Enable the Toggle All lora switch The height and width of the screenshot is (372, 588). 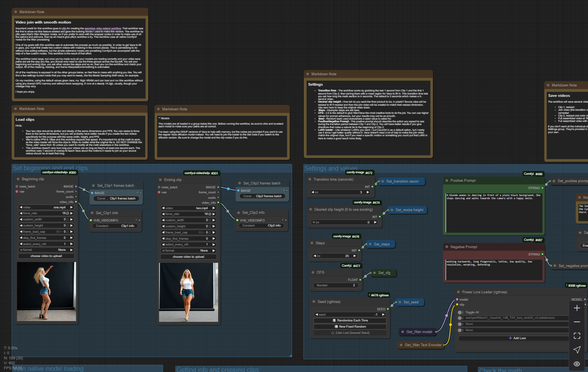point(461,312)
